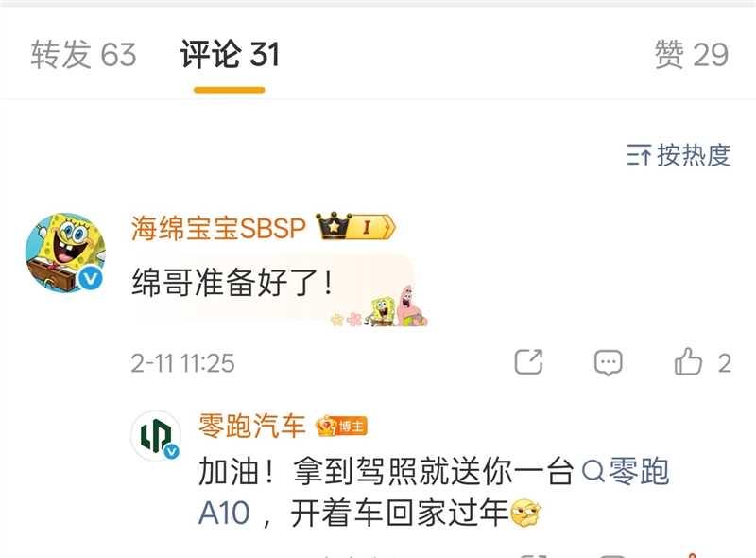
Task: Tap the repost icon under the comment
Action: tap(528, 362)
